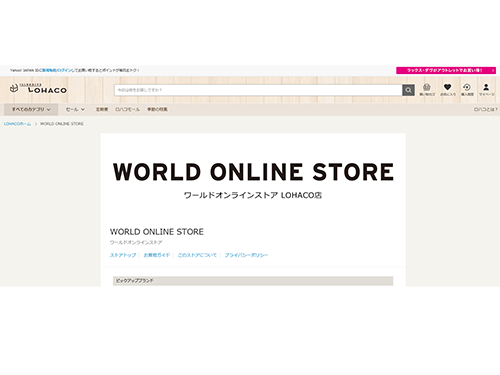The height and width of the screenshot is (375, 500).
Task: Expand the セール dropdown menu
Action: pos(75,109)
